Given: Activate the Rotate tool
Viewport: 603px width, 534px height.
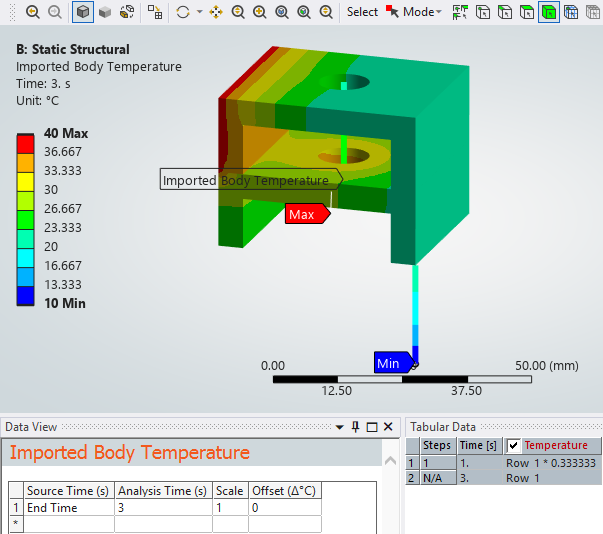Looking at the screenshot, I should (x=183, y=12).
